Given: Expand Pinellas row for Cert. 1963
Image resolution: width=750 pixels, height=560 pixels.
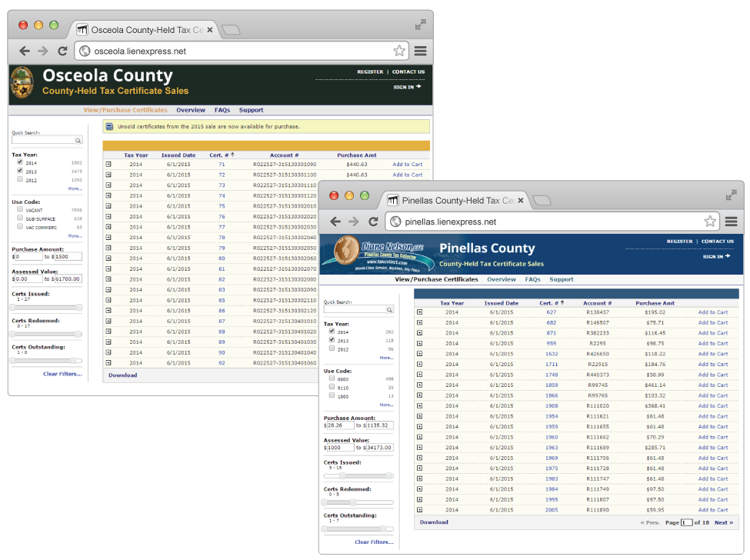Looking at the screenshot, I should pyautogui.click(x=419, y=447).
